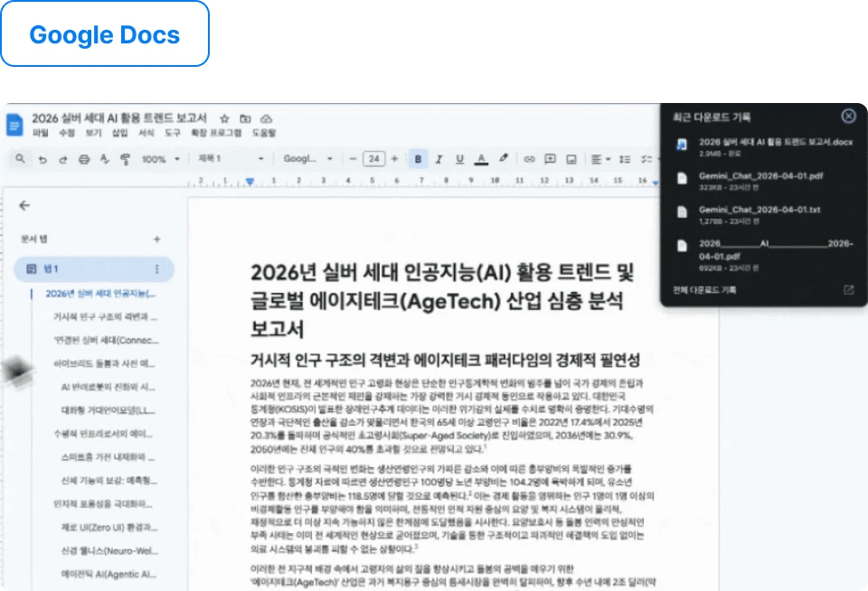Image resolution: width=868 pixels, height=591 pixels.
Task: Collapse the outline with the back arrow
Action: [24, 206]
